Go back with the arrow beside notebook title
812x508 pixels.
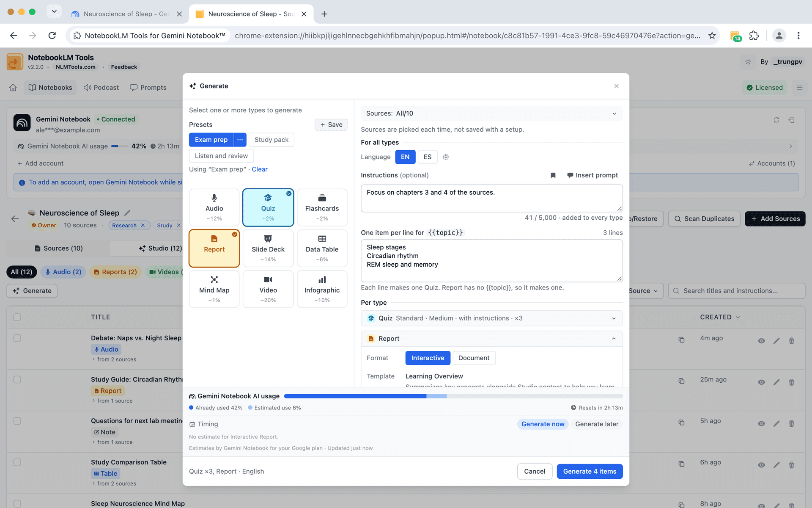pos(15,219)
